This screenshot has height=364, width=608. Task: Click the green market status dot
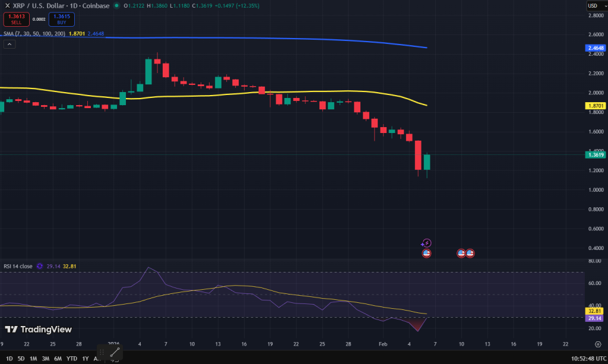click(x=116, y=6)
